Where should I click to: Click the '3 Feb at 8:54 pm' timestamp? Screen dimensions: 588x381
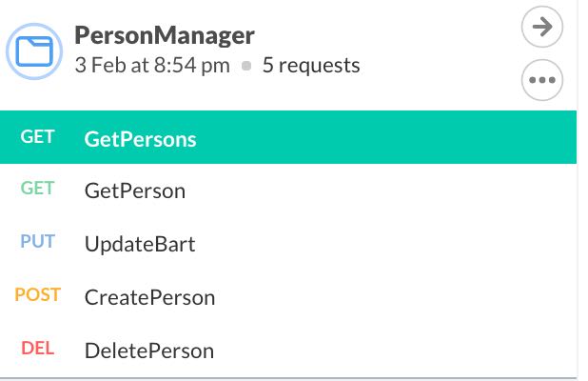(x=151, y=66)
